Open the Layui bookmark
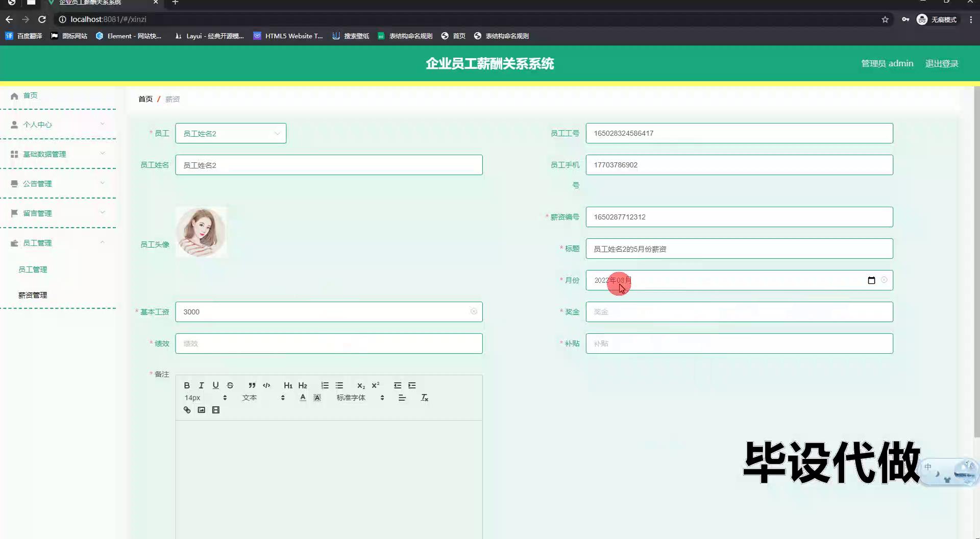 click(x=209, y=36)
